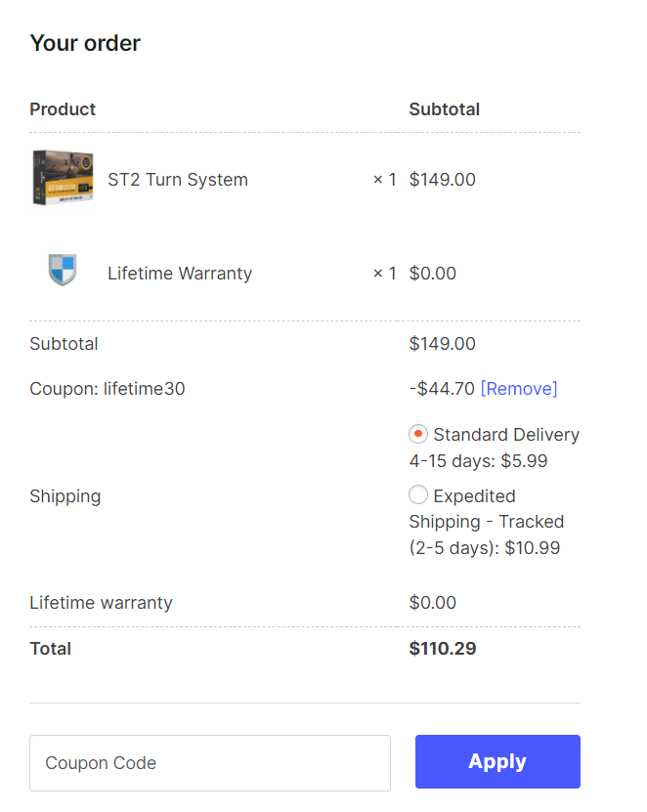Select the Expedited Shipping radio button

point(418,495)
